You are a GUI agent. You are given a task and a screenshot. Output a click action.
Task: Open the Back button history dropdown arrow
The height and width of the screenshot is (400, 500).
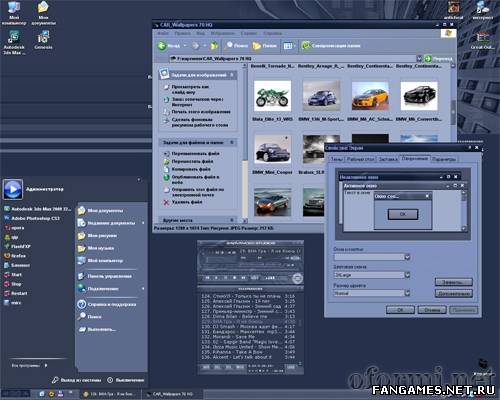pos(185,46)
